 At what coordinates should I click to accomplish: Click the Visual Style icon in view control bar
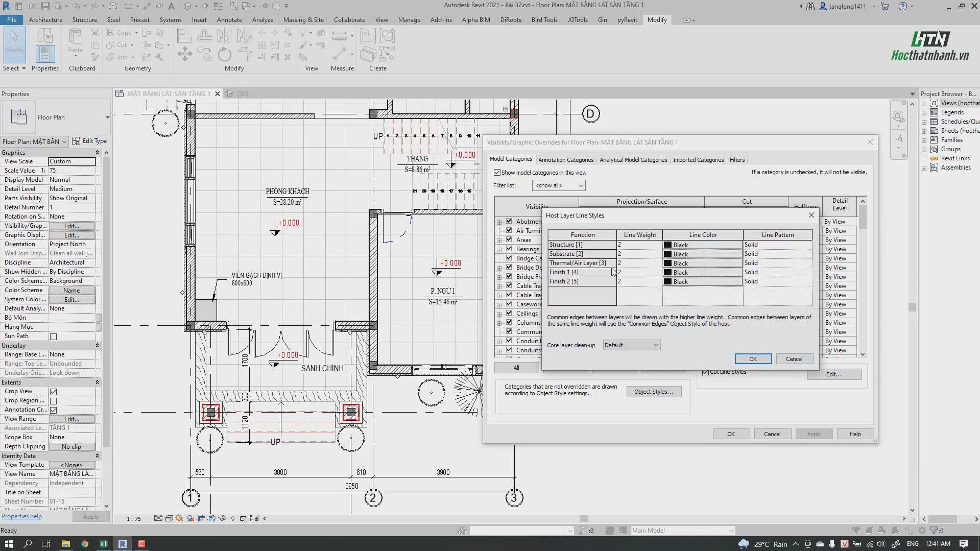tap(169, 518)
